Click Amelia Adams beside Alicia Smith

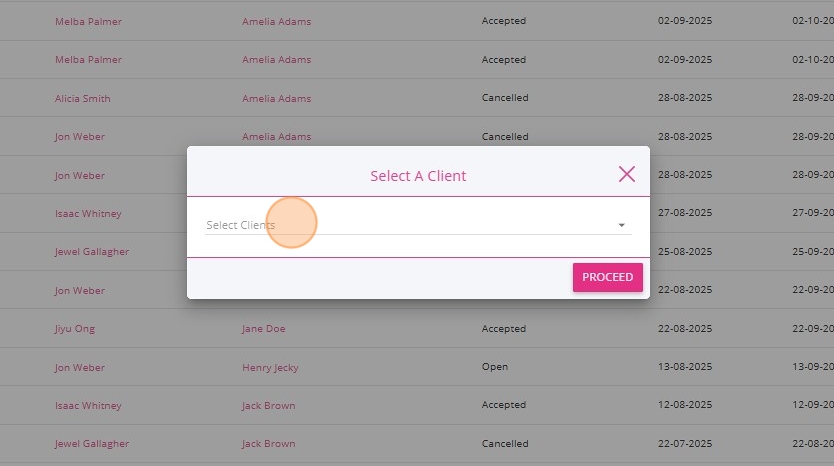pos(276,99)
